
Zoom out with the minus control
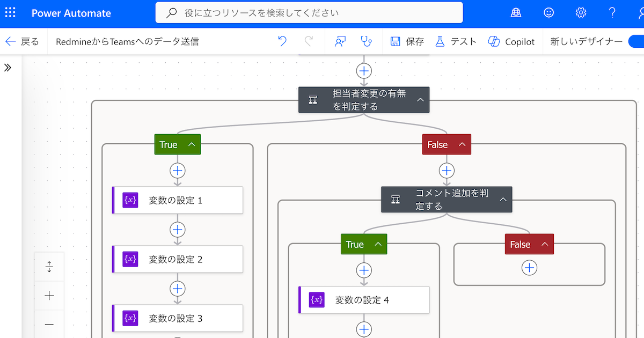[49, 324]
